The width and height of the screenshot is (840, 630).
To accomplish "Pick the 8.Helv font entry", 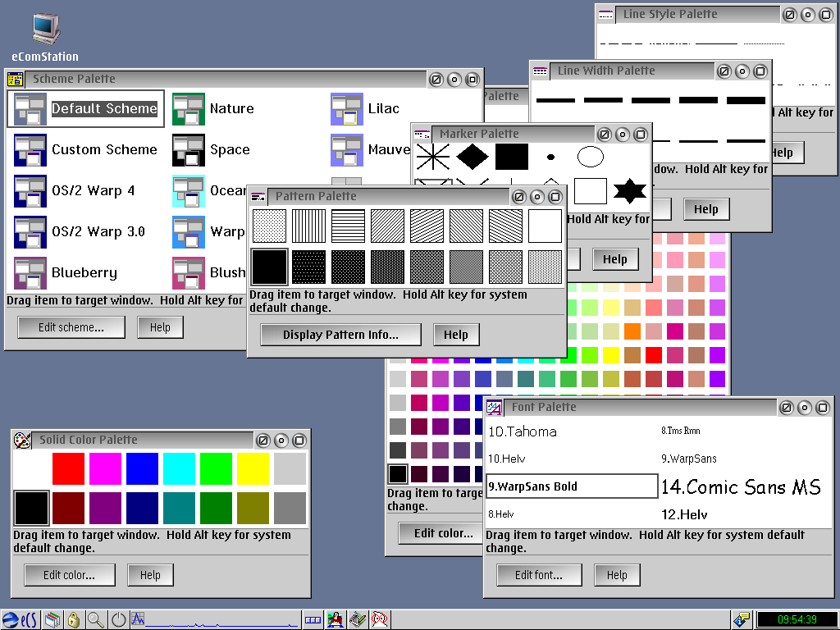I will point(501,514).
